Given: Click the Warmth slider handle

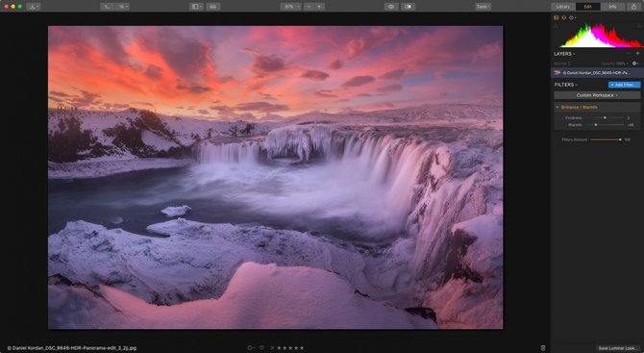Looking at the screenshot, I should tap(596, 125).
